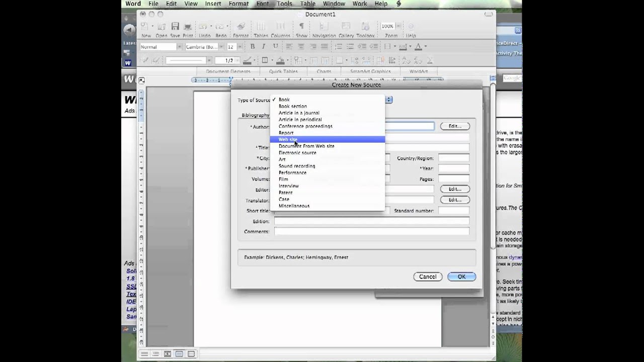Image resolution: width=644 pixels, height=362 pixels.
Task: Toggle Bold formatting
Action: [253, 46]
